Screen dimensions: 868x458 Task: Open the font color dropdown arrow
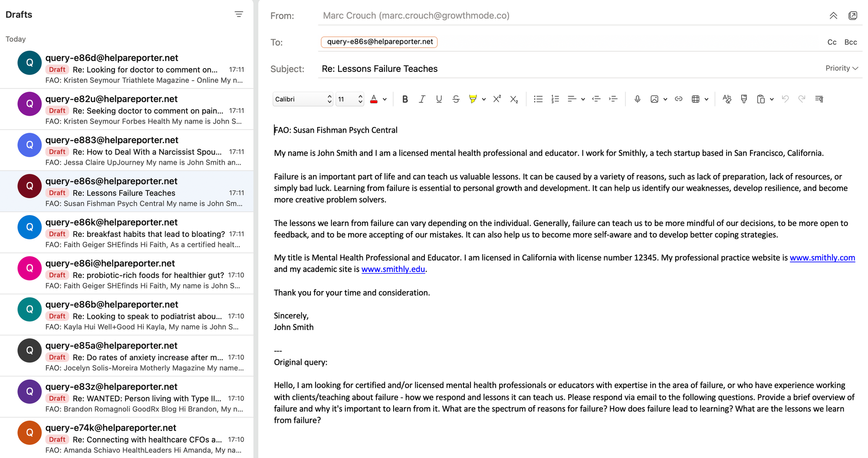[385, 99]
